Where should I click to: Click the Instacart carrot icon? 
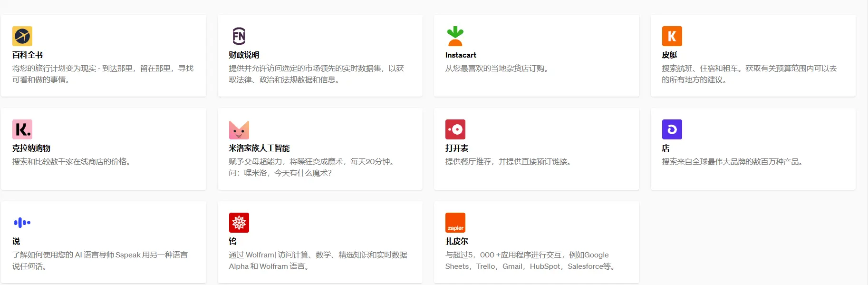coord(455,36)
